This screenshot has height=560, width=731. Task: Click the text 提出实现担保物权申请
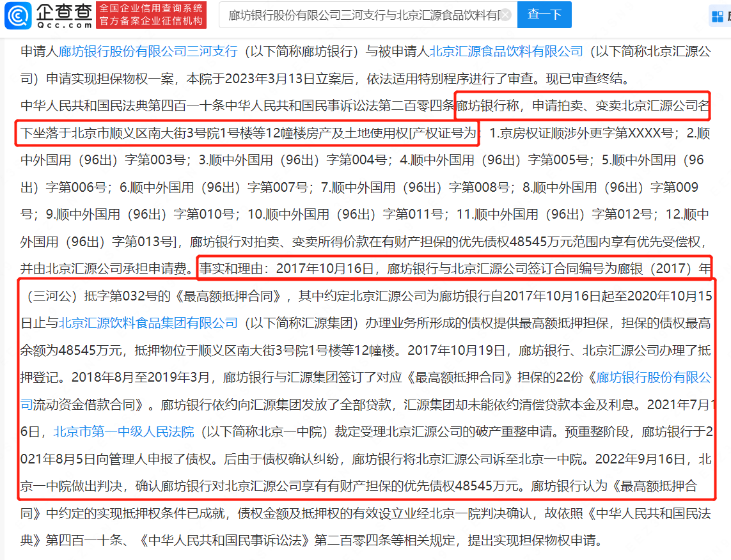tap(531, 540)
